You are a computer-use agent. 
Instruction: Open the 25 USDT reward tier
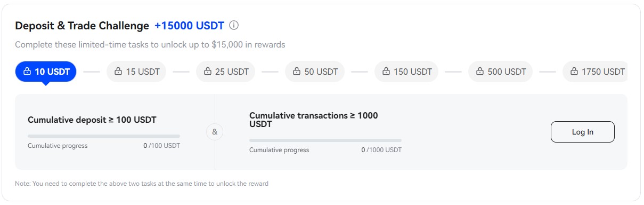[226, 72]
